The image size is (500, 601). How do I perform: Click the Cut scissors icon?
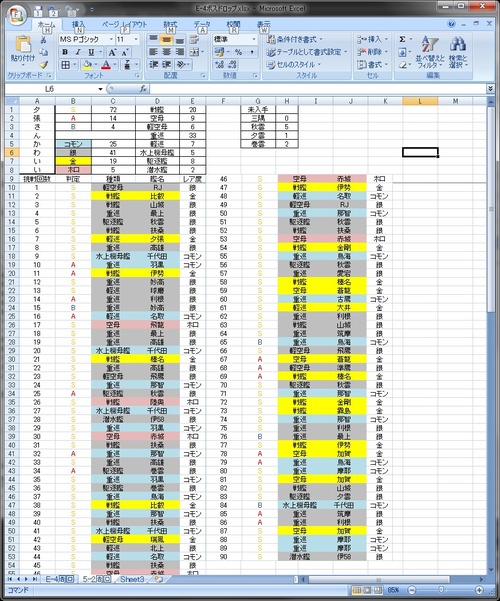pos(44,40)
